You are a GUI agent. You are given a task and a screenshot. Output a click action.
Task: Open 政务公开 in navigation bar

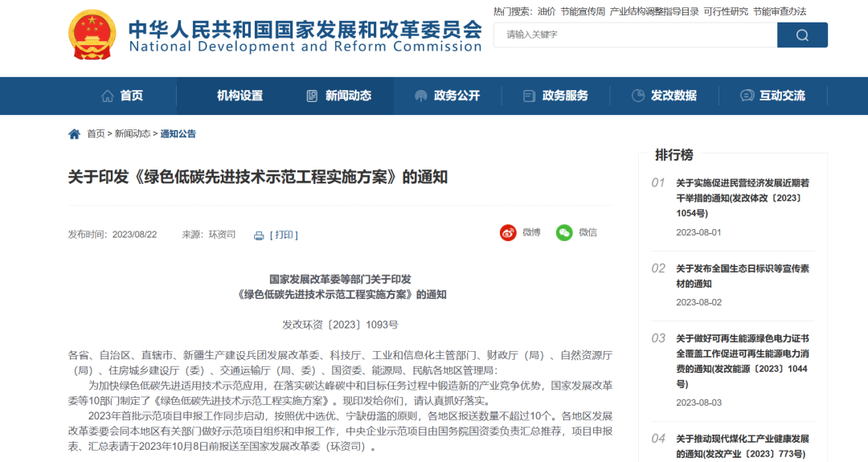coord(457,96)
